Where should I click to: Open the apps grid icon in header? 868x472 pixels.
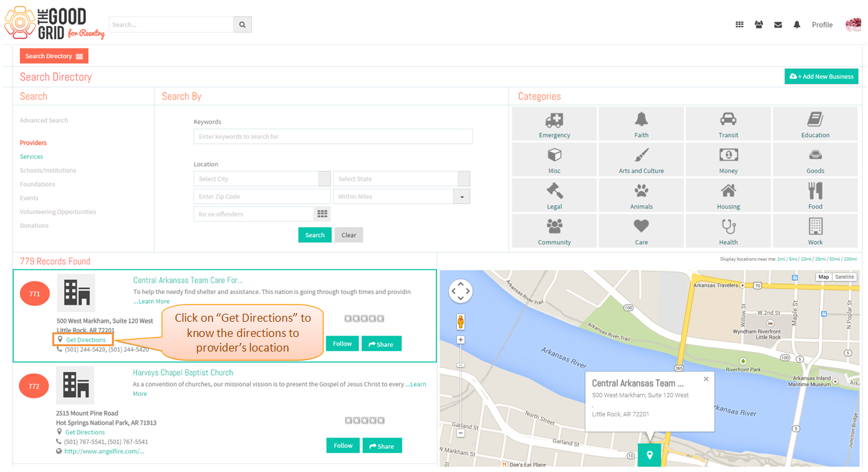point(740,24)
